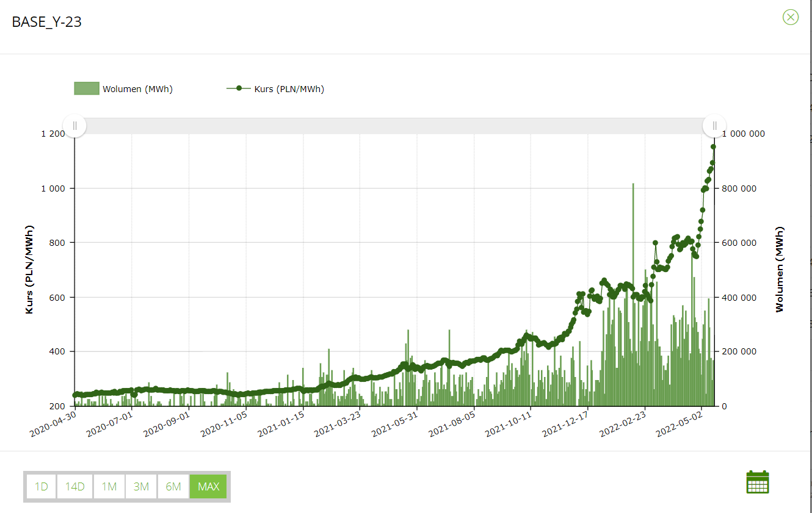Image resolution: width=812 pixels, height=513 pixels.
Task: Click the middle of the gray range slider track
Action: 394,126
